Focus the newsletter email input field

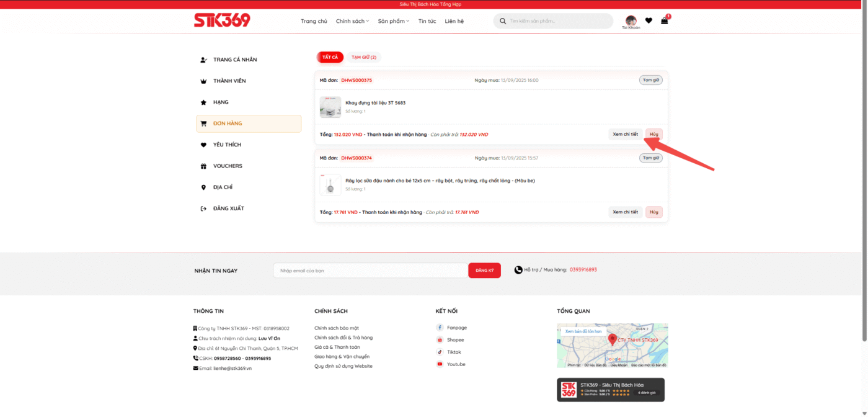[x=370, y=271]
